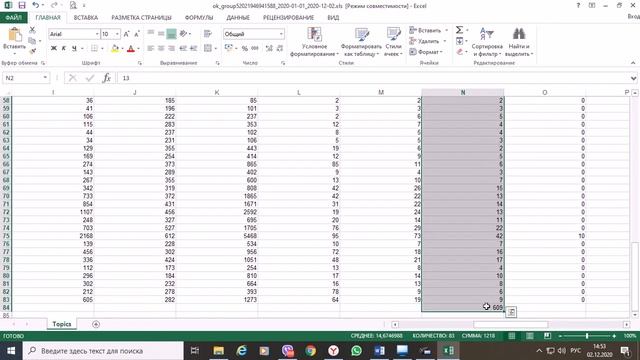Viewport: 640px width, 360px height.
Task: Click the yellow fill color bucket
Action: click(115, 48)
